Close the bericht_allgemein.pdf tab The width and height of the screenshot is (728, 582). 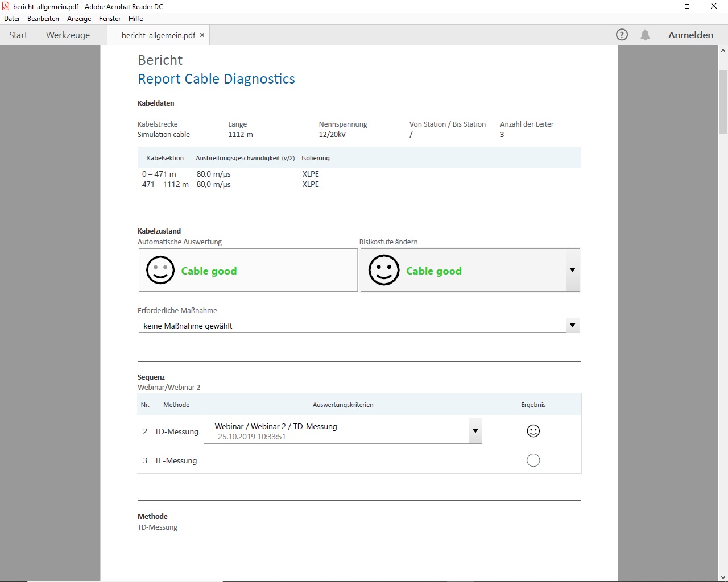[202, 35]
